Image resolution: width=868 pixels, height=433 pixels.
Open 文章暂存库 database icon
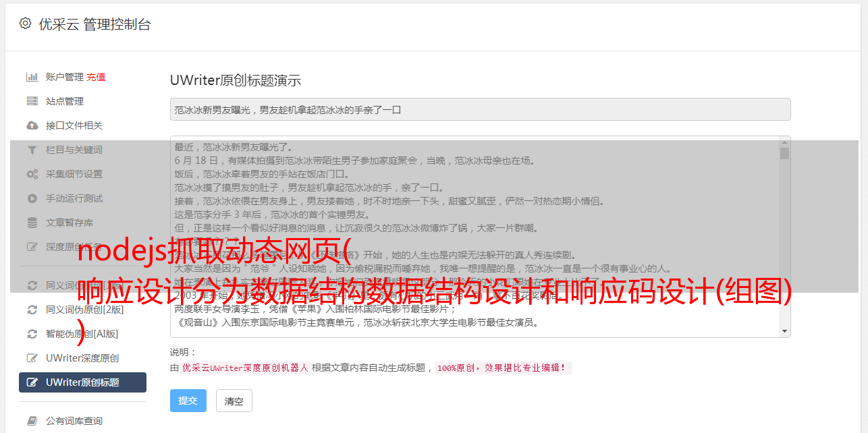tap(32, 223)
